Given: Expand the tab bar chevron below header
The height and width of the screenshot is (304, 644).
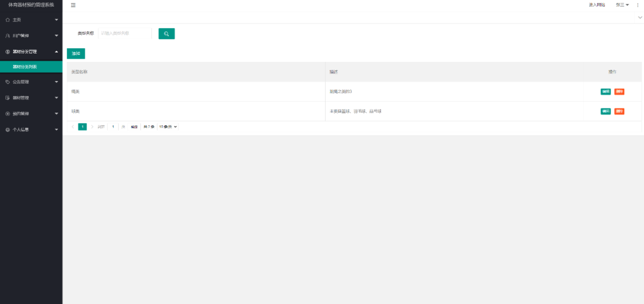Looking at the screenshot, I should (639, 18).
